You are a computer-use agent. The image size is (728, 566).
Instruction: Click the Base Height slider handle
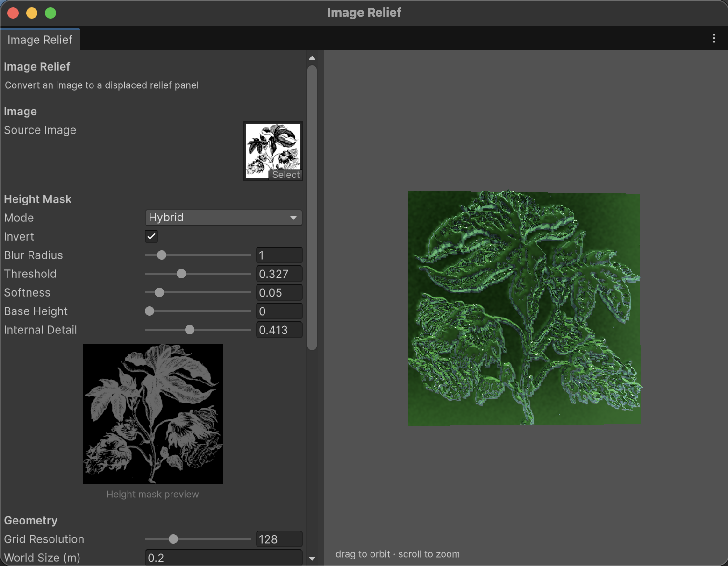pos(150,311)
